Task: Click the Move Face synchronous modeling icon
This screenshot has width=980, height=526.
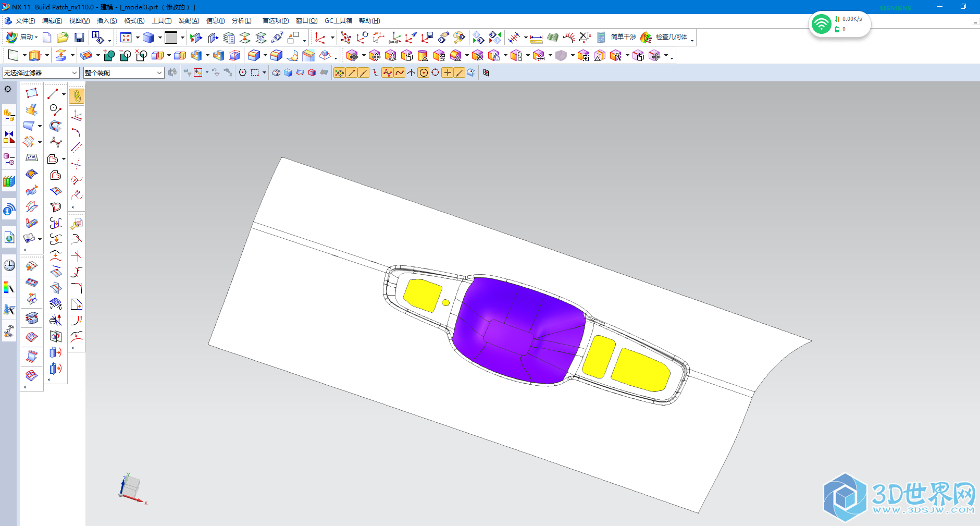Action: click(352, 55)
